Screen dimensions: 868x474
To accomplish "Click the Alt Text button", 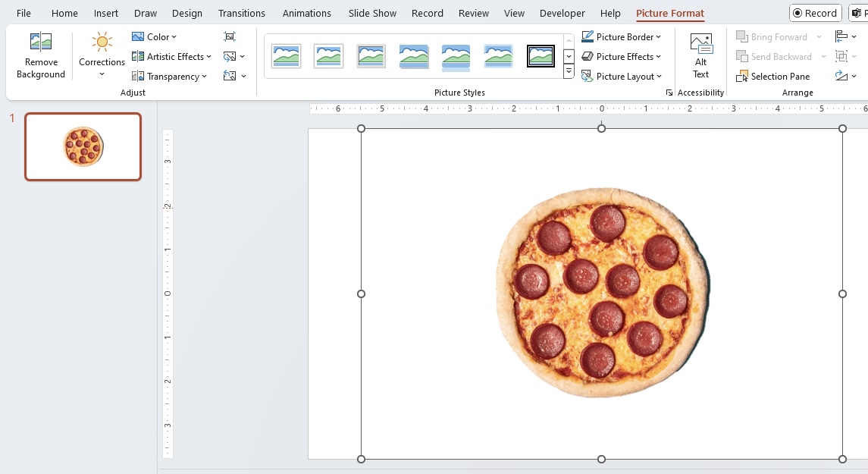I will [700, 55].
